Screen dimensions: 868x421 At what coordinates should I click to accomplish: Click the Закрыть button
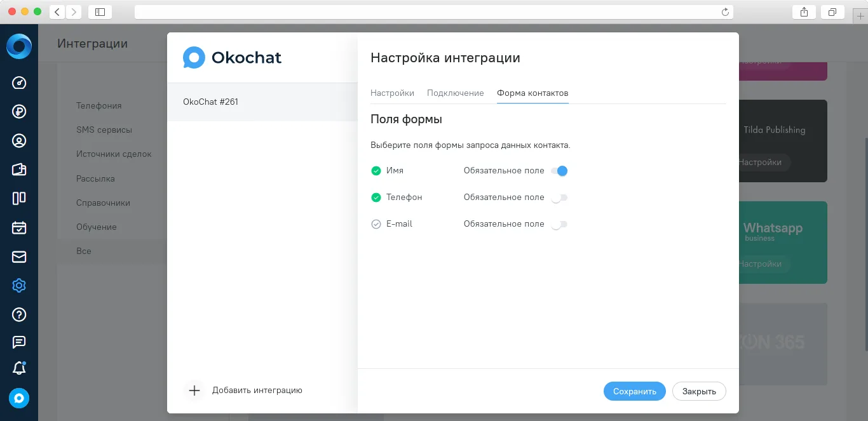click(x=699, y=391)
